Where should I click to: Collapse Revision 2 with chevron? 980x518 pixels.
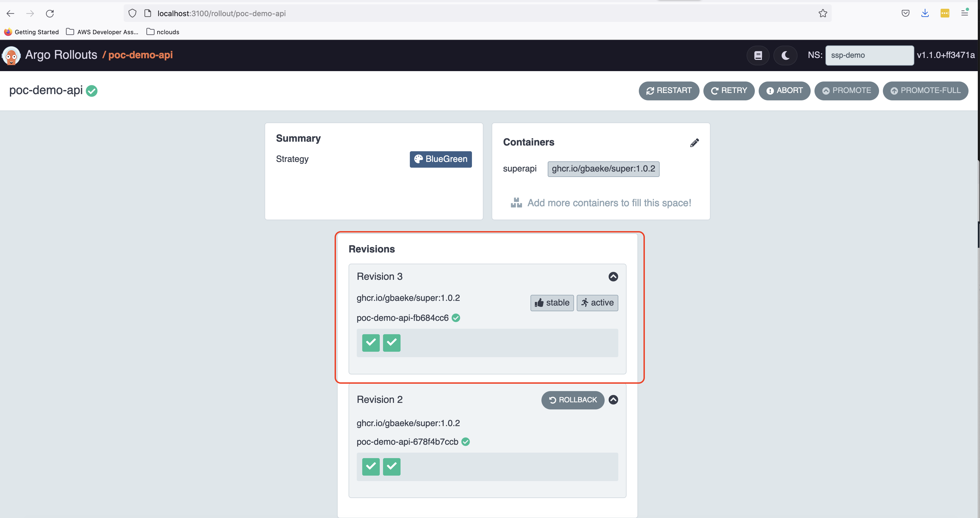point(613,400)
